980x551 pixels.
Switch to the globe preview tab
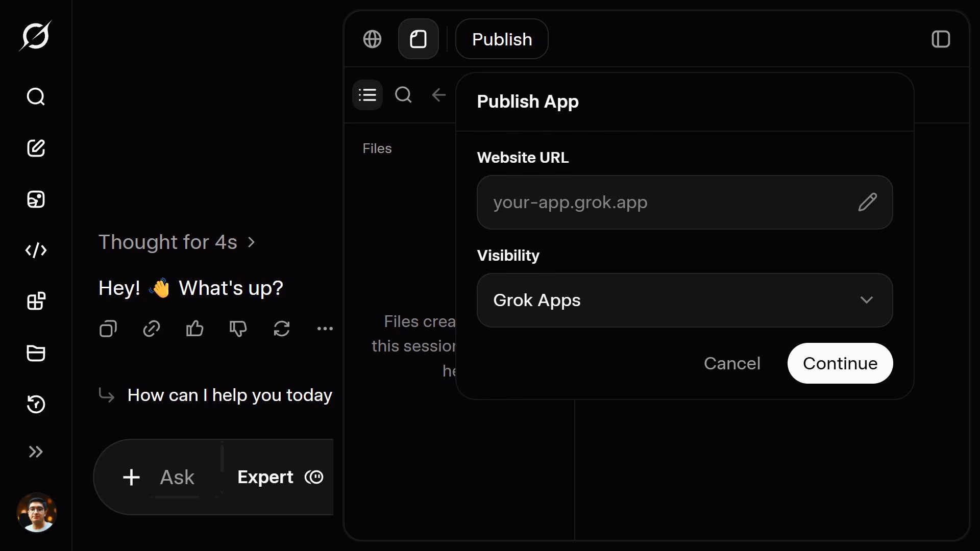(x=372, y=39)
